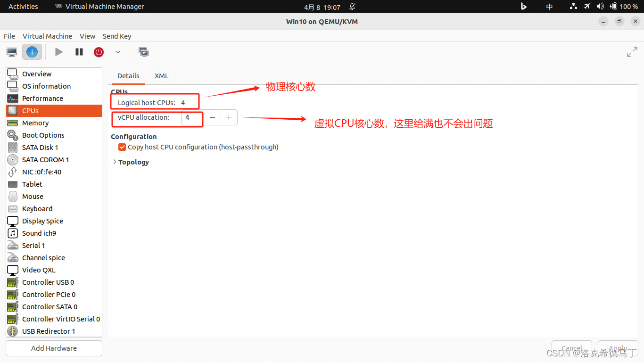Increase vCPU allocation with plus button
The width and height of the screenshot is (644, 362).
[229, 117]
